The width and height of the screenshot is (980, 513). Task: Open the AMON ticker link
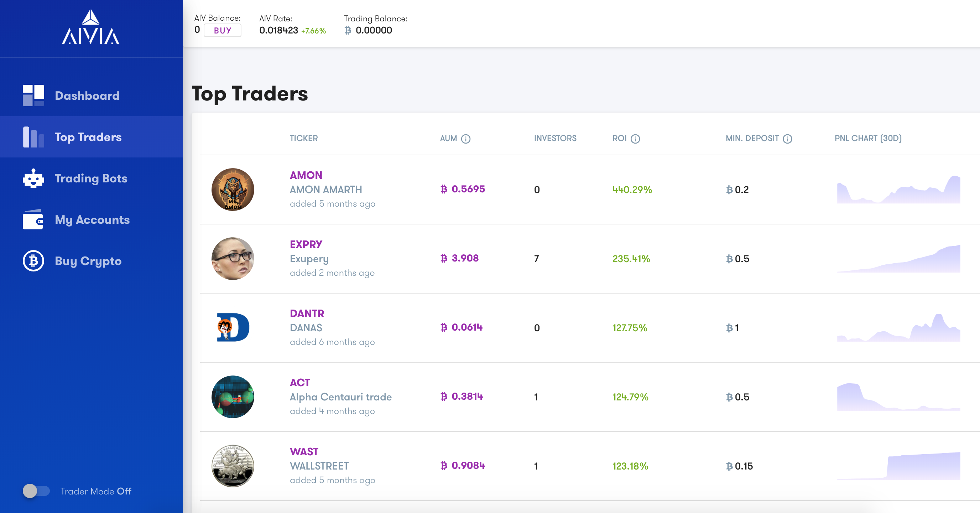[306, 175]
